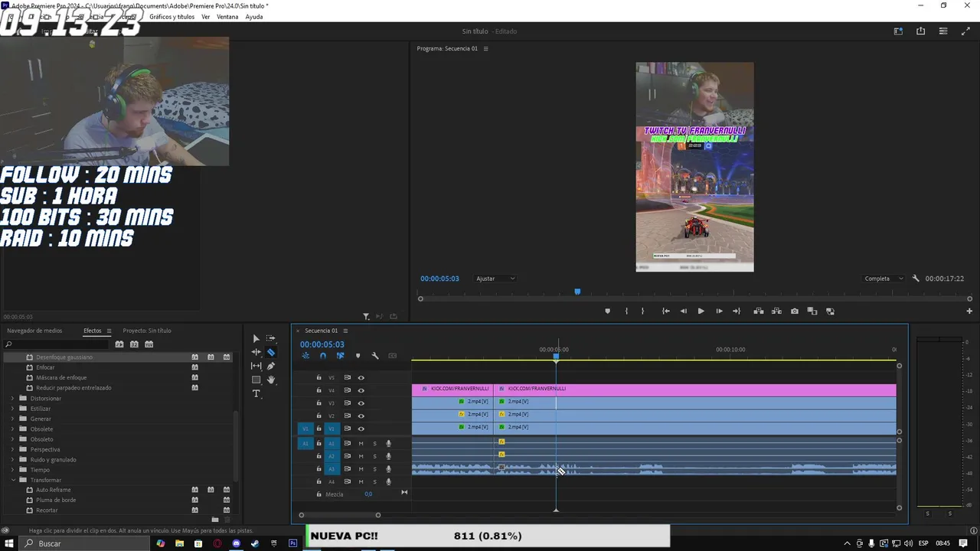Open the Program monitor button editor plus

point(969,311)
